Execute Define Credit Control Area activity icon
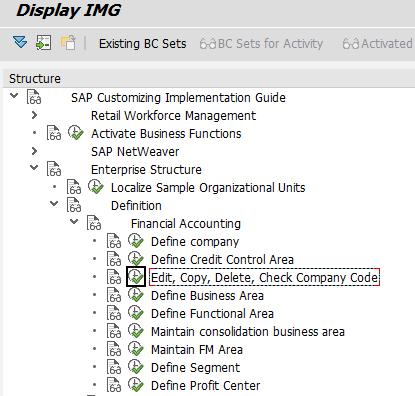This screenshot has height=396, width=415. [x=136, y=259]
